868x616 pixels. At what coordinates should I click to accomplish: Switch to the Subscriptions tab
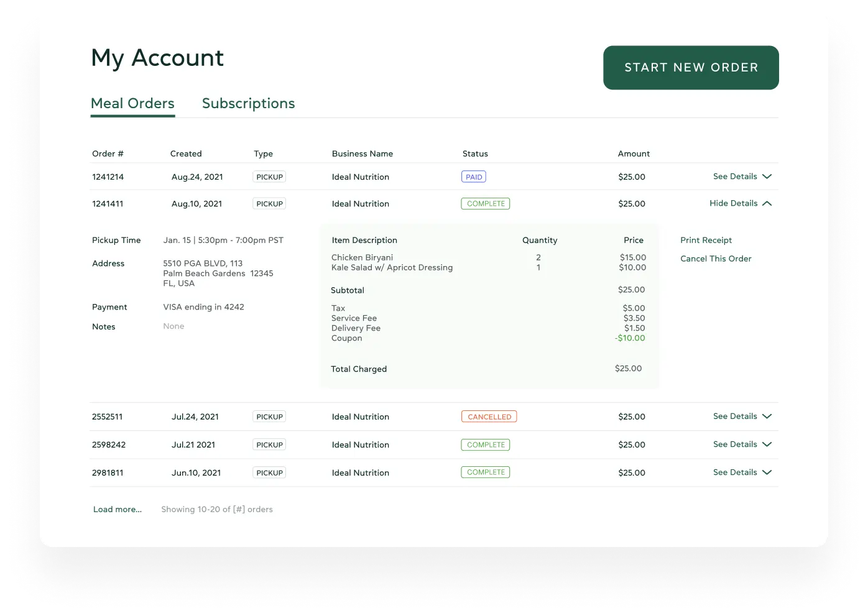[248, 103]
